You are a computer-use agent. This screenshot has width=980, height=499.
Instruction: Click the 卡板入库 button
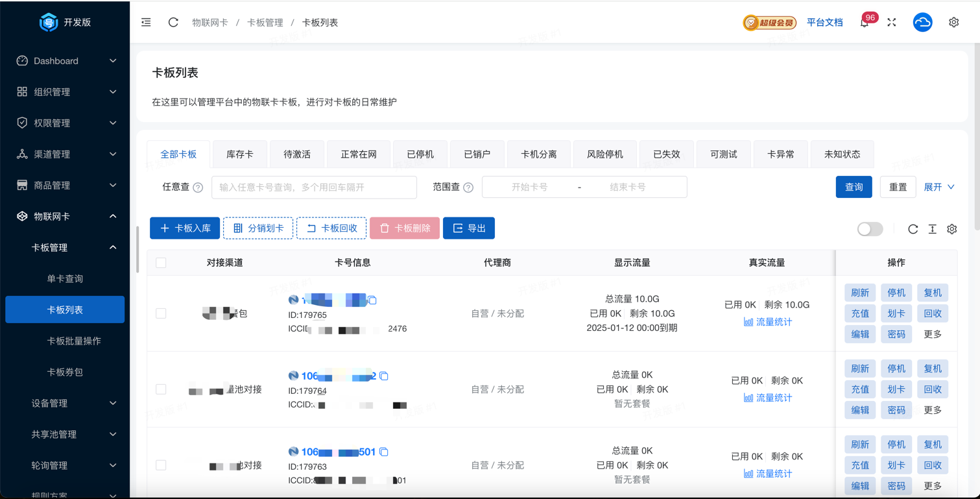click(185, 228)
